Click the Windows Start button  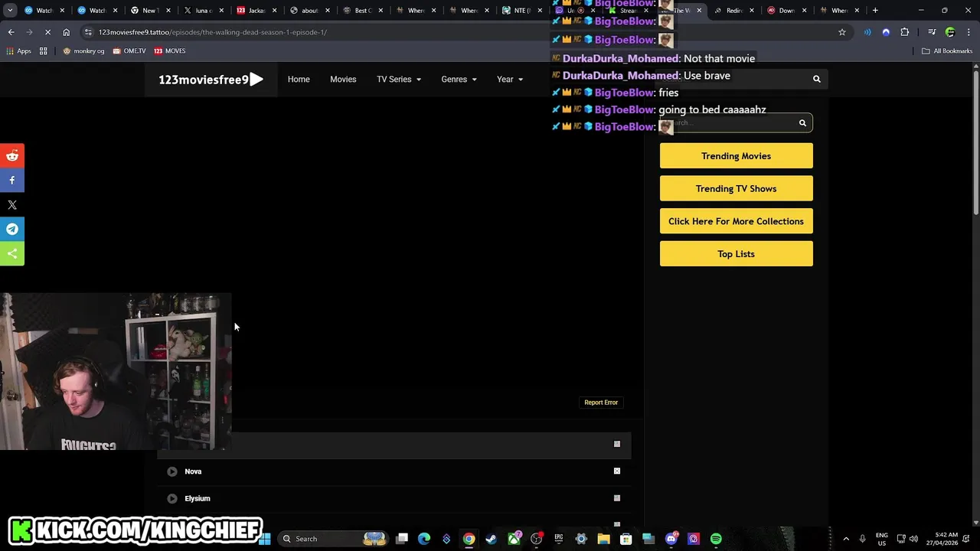coord(265,539)
